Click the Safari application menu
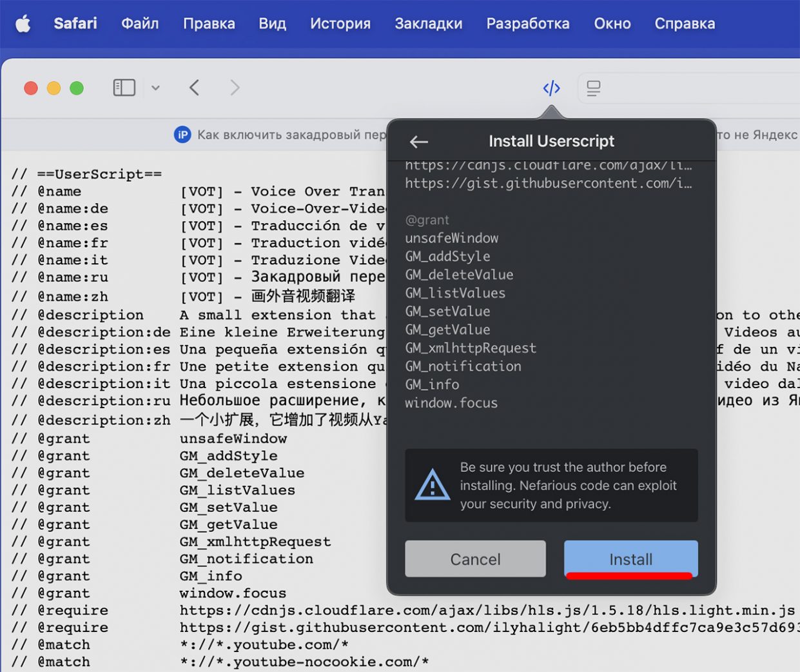The height and width of the screenshot is (672, 800). (x=75, y=24)
